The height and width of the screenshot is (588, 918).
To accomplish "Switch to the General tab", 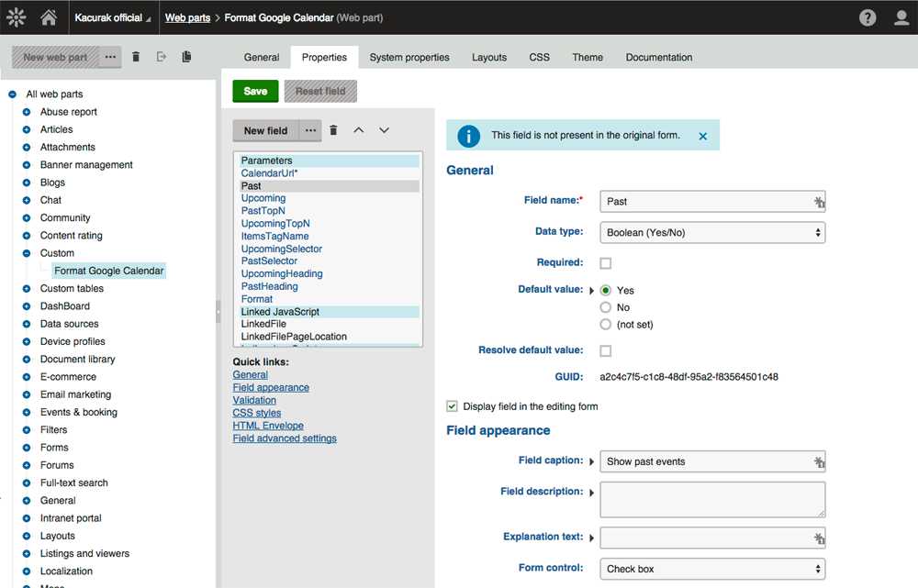I will point(261,58).
